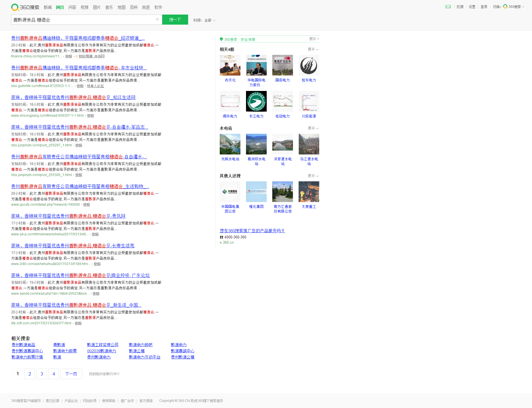Open related search 黔源电力股票
This screenshot has height=408, width=532.
pos(65,351)
